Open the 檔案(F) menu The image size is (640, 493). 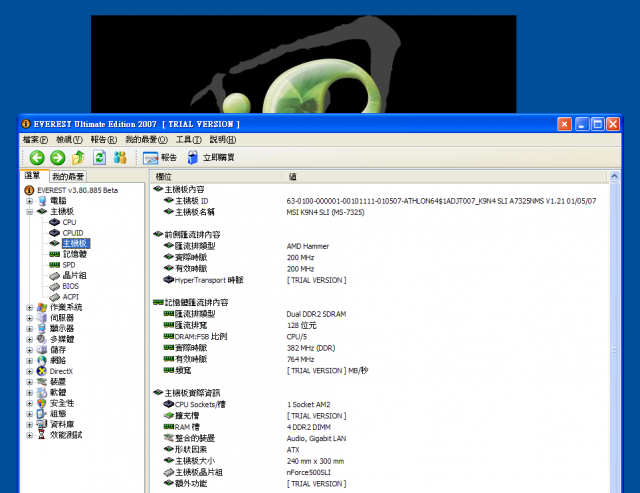pos(35,140)
